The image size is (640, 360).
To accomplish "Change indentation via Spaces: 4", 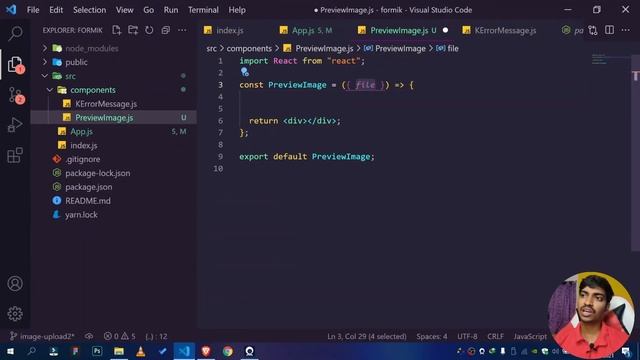I will pyautogui.click(x=432, y=336).
